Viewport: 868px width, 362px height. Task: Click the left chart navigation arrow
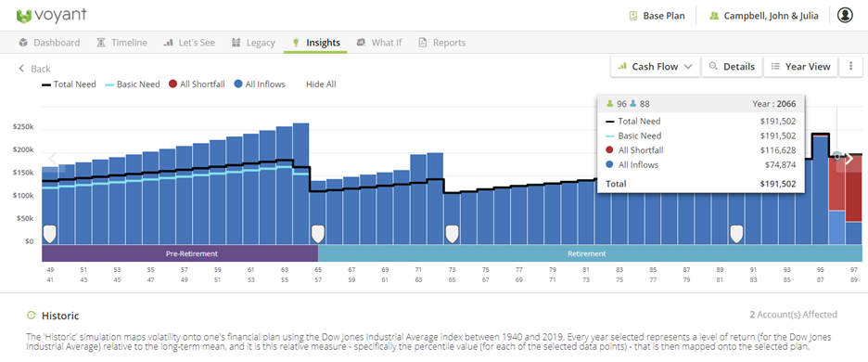(52, 159)
